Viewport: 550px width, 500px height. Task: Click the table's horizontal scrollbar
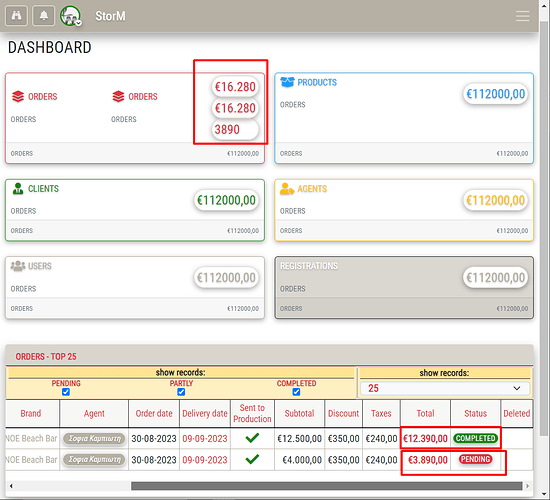[x=326, y=486]
